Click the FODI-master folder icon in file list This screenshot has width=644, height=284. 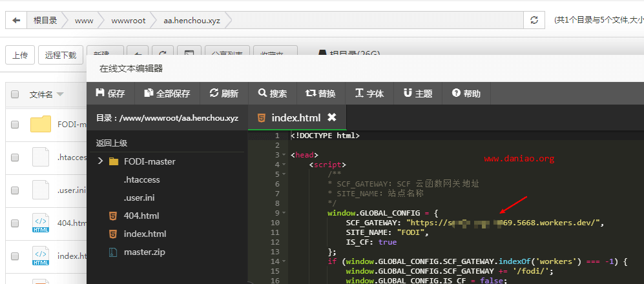41,124
